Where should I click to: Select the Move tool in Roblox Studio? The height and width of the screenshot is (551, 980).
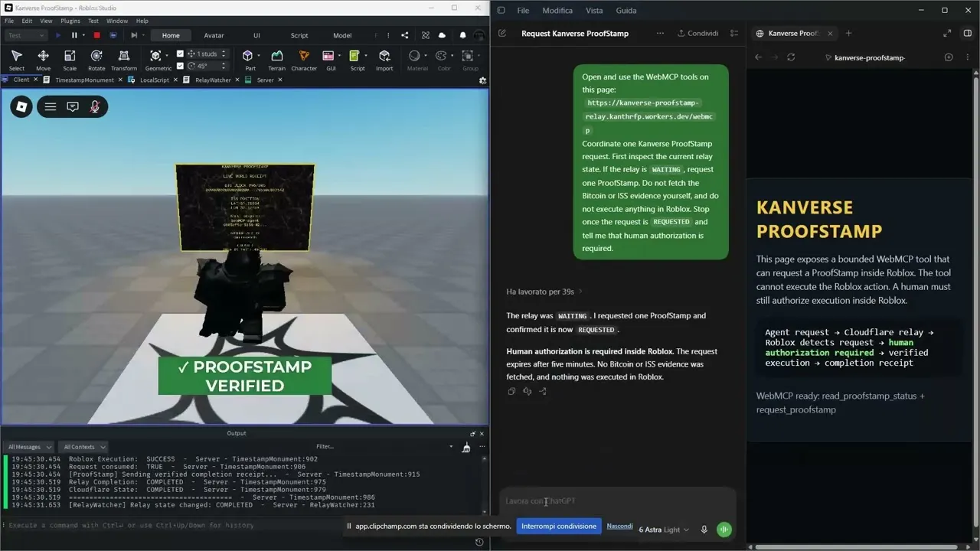(x=43, y=60)
